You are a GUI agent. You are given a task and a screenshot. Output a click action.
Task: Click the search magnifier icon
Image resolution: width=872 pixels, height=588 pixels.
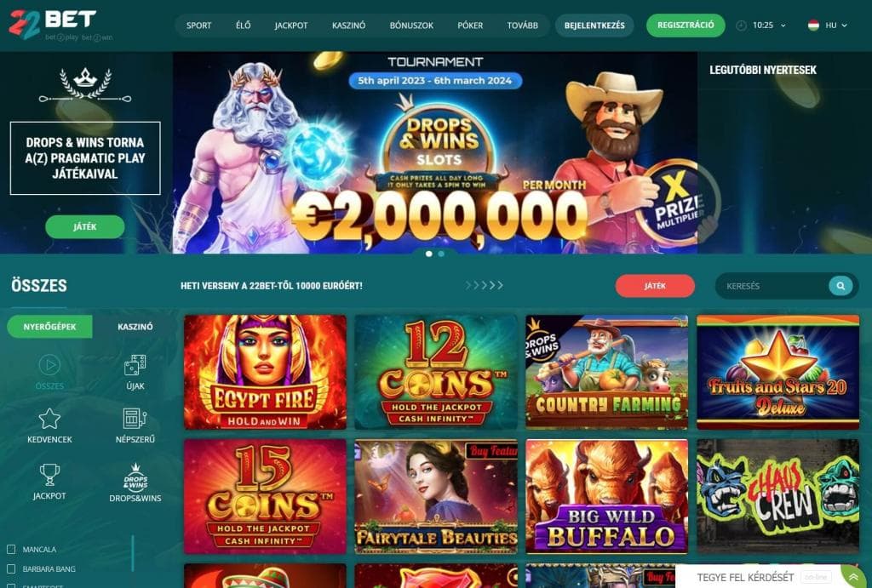pos(840,286)
